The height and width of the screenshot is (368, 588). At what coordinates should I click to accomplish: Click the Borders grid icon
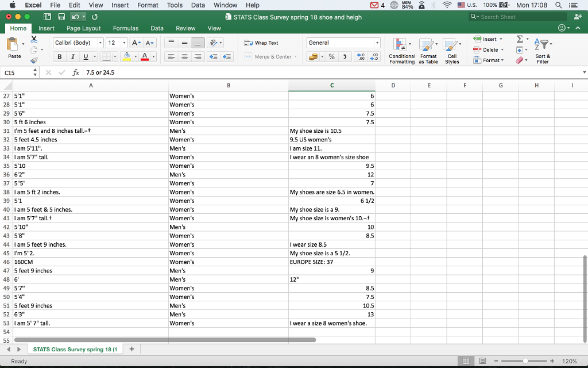[x=106, y=57]
